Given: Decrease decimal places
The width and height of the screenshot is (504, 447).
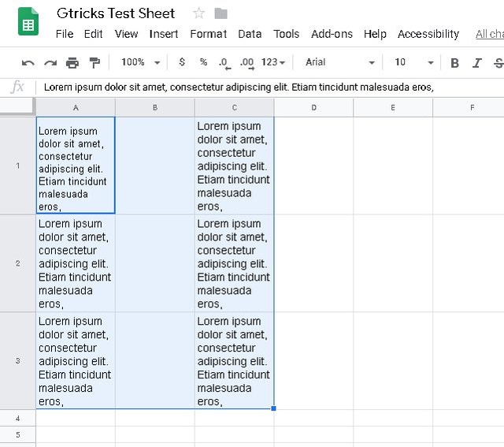Looking at the screenshot, I should pos(224,62).
